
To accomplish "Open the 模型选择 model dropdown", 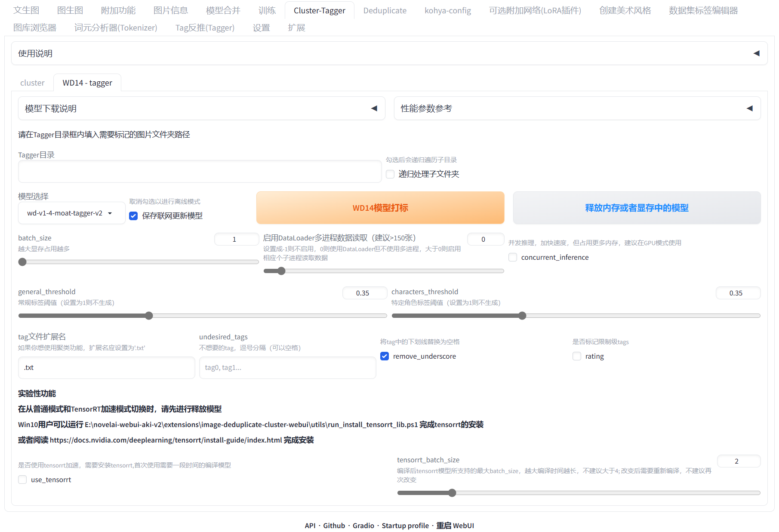I will (71, 213).
